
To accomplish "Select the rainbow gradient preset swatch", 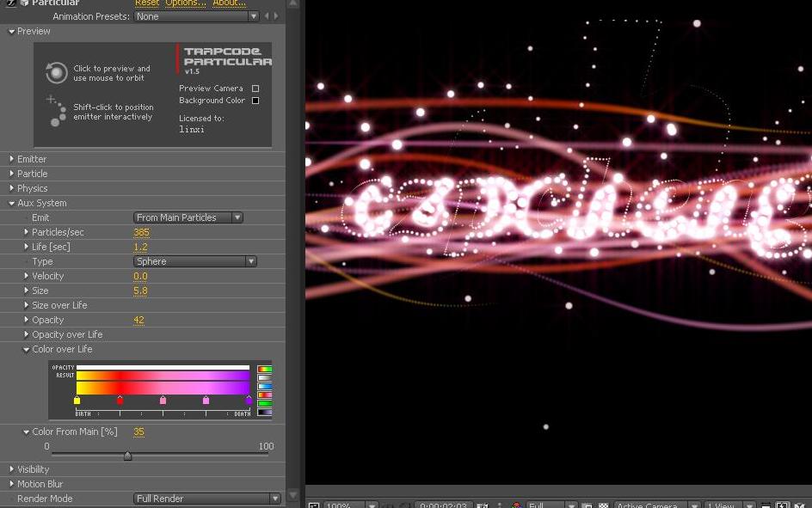I will 265,370.
